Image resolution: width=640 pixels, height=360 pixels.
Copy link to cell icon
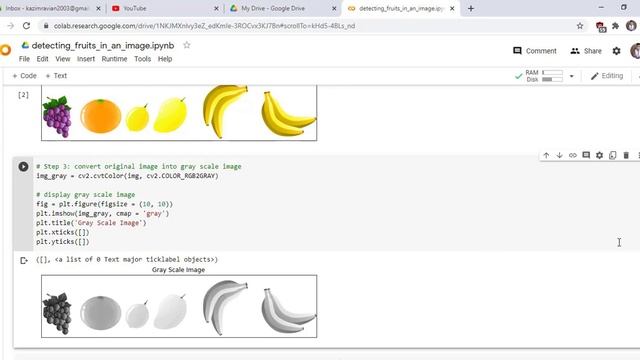[x=573, y=156]
